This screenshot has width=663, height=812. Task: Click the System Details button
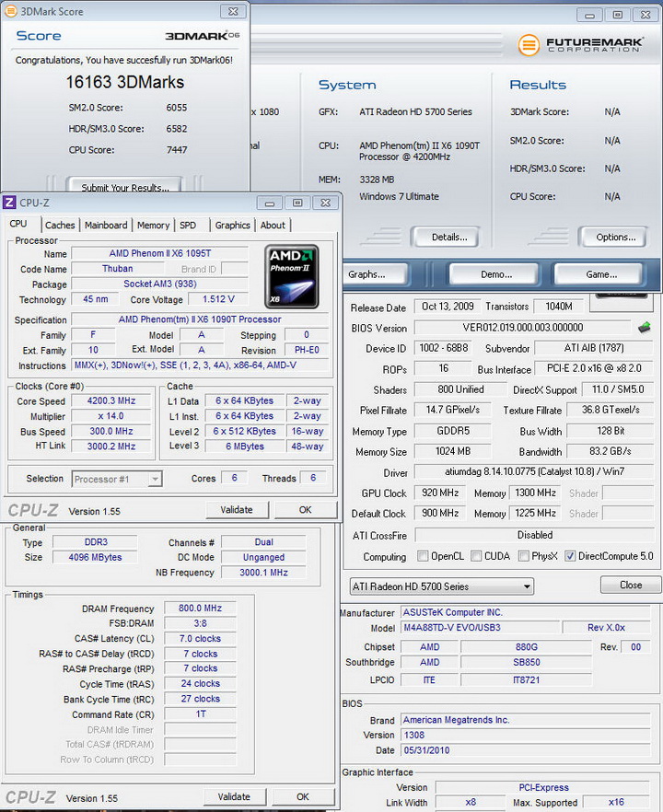tap(445, 238)
